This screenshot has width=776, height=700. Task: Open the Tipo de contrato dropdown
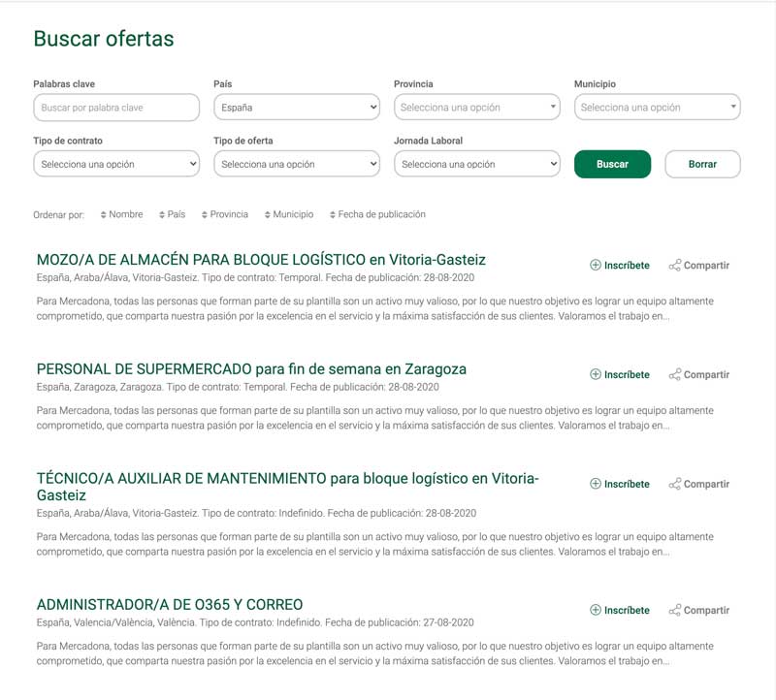pyautogui.click(x=114, y=164)
